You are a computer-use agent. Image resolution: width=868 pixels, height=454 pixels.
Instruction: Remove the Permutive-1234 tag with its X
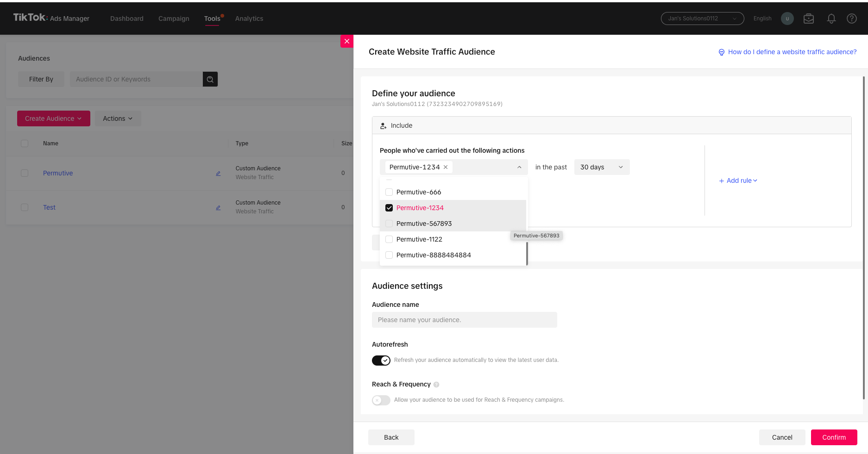tap(446, 167)
